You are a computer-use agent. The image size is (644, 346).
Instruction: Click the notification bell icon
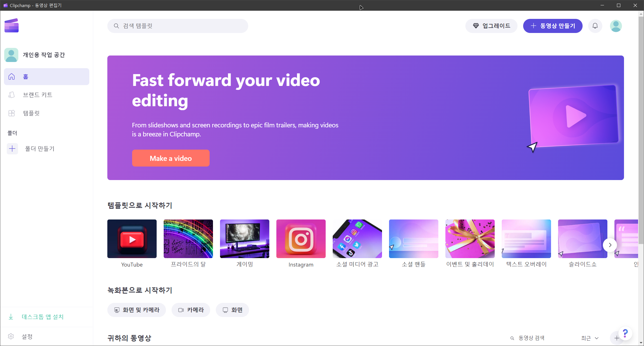coord(595,26)
